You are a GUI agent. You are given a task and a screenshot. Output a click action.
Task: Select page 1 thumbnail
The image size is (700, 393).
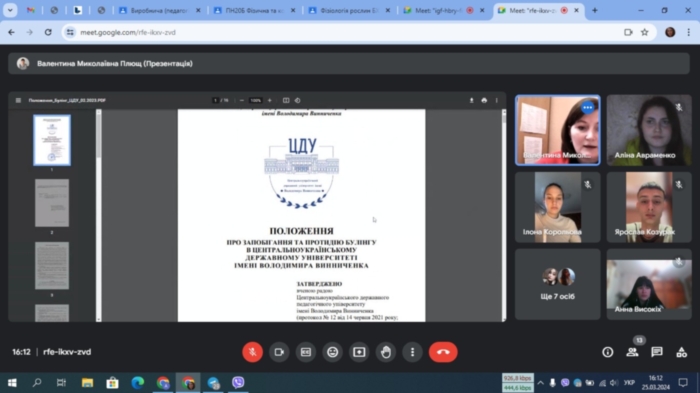[x=52, y=140]
